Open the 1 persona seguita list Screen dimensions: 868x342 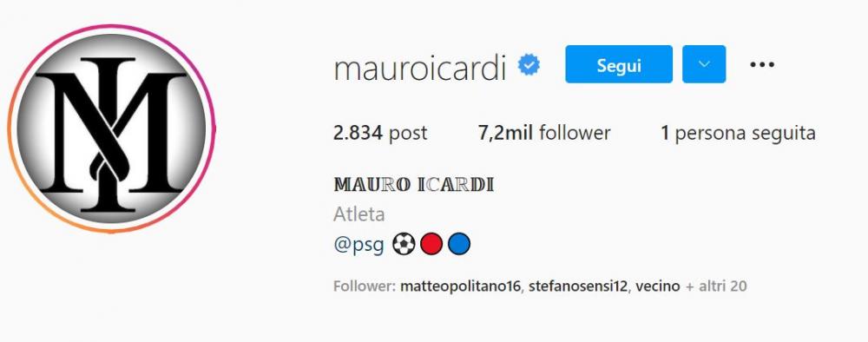click(738, 133)
